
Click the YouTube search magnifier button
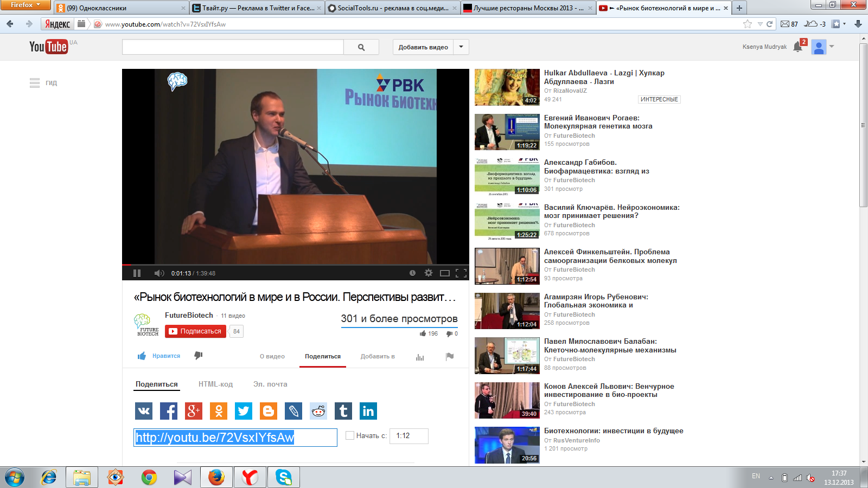(361, 47)
